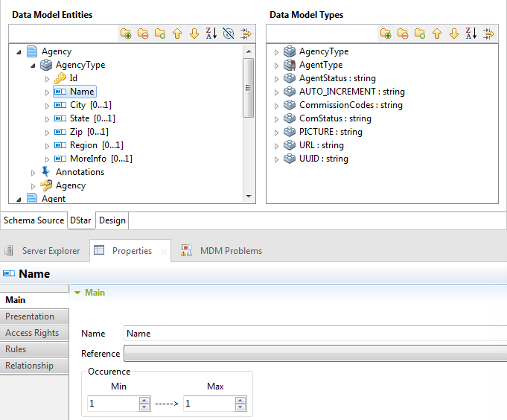Image resolution: width=507 pixels, height=420 pixels.
Task: Click the collapse-all folder icon in Data Model Entities toolbar
Action: 143,34
